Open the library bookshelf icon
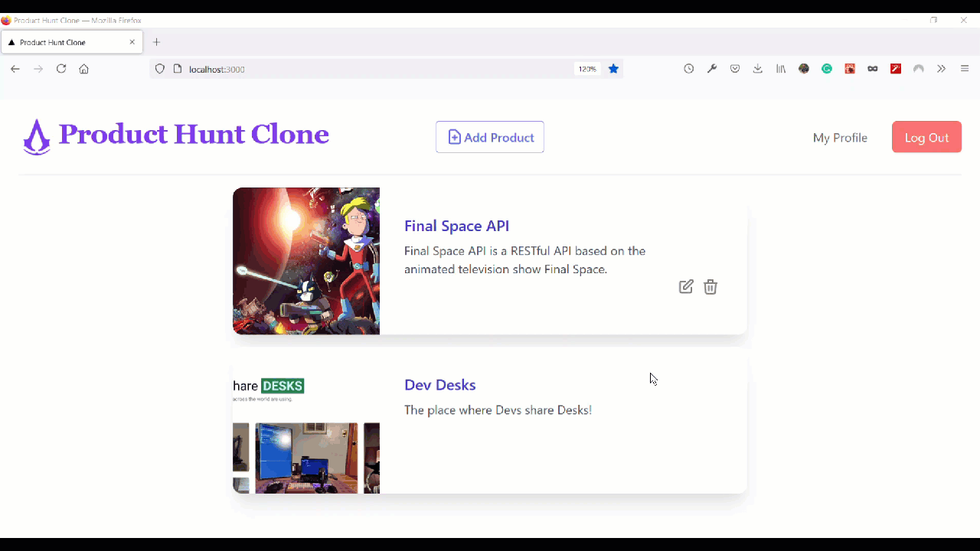This screenshot has width=980, height=551. (781, 69)
